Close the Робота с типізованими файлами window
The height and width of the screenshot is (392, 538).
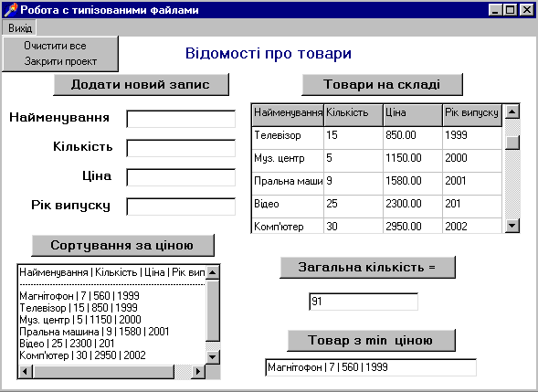527,10
